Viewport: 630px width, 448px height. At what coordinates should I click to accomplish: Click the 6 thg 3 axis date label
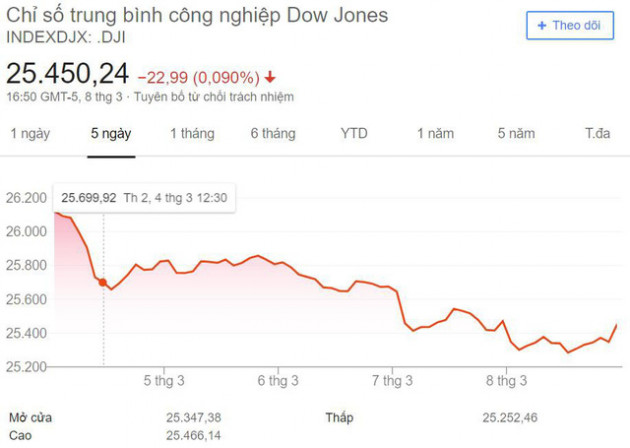[278, 380]
